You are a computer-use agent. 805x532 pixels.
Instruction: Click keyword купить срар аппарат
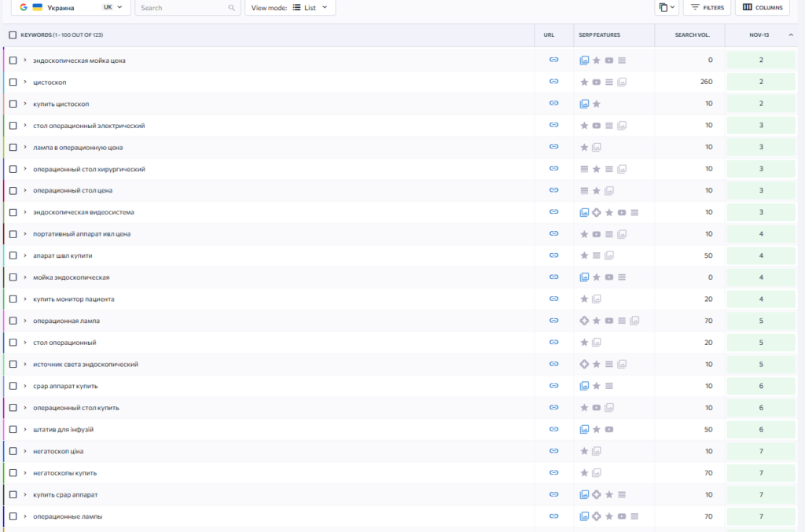click(65, 494)
